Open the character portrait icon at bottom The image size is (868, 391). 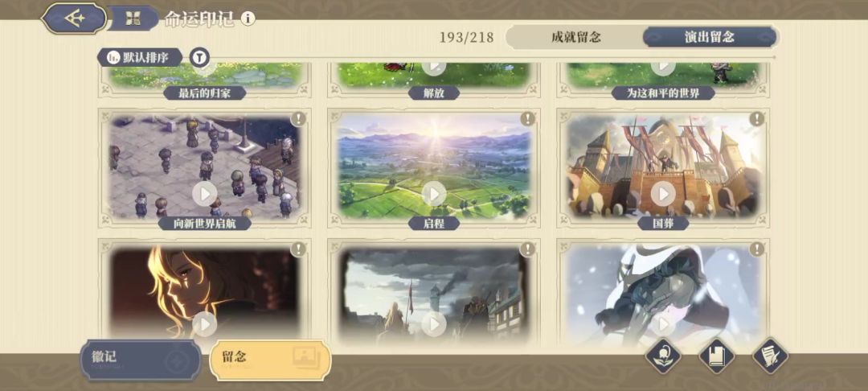663,356
